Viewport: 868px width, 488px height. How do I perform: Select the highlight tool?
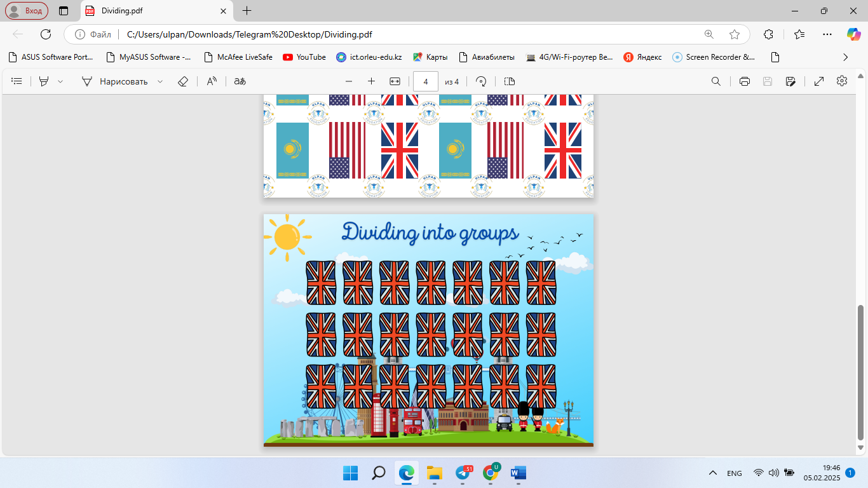pos(44,81)
